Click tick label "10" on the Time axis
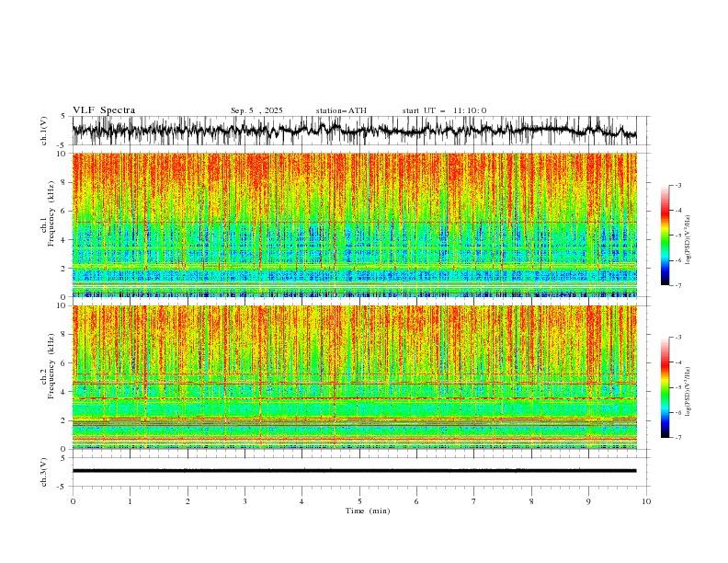 pos(646,501)
